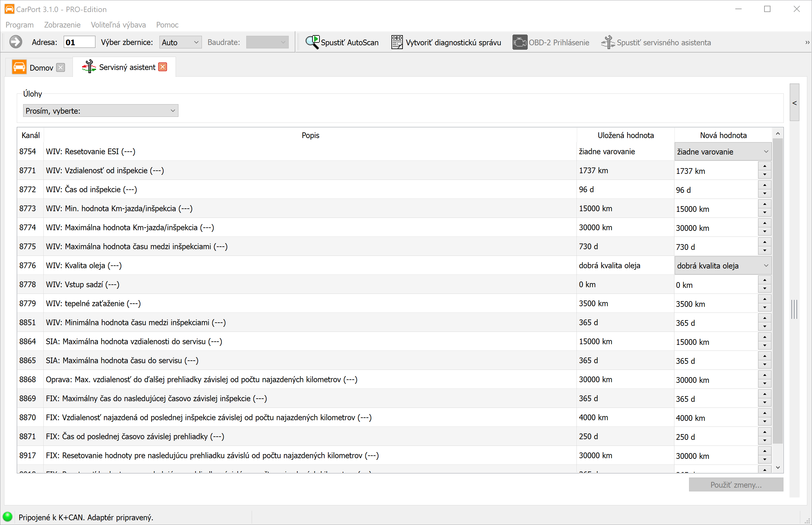The image size is (812, 525).
Task: Collapse the right side panel arrow
Action: point(795,103)
